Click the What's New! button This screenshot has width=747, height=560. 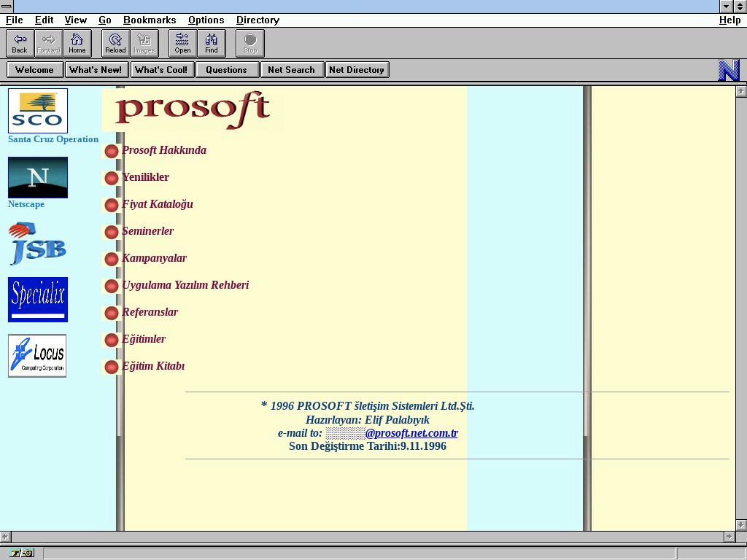(96, 70)
